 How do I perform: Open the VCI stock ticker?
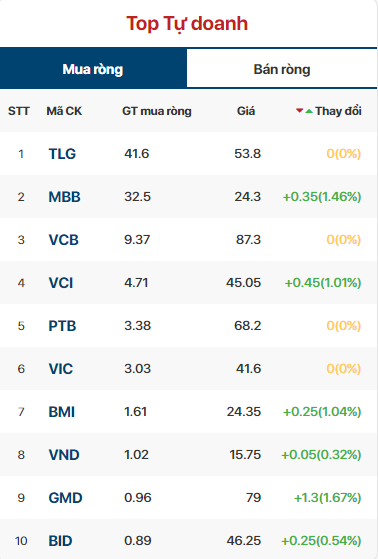[61, 283]
